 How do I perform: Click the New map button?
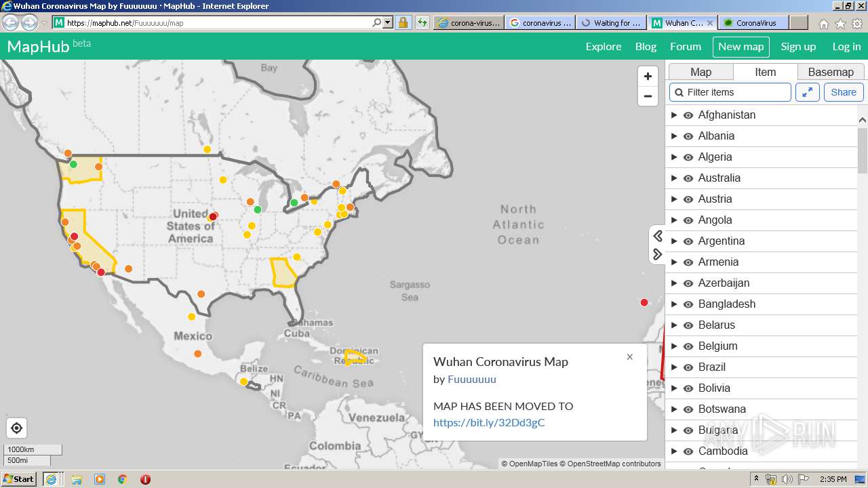pos(741,47)
